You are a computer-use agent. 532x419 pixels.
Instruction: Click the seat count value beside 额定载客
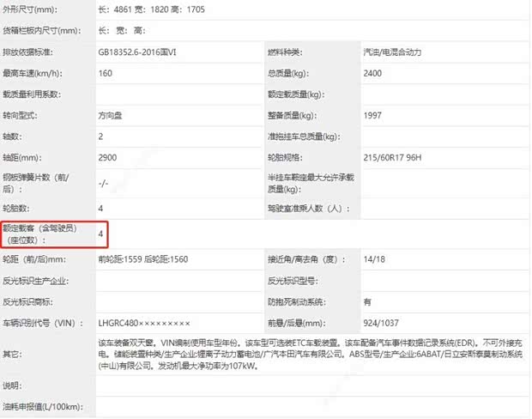(x=102, y=234)
